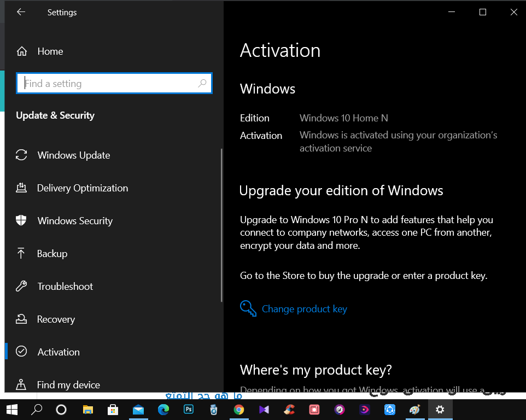Click the Update & Security heading
The height and width of the screenshot is (420, 526).
click(x=55, y=115)
